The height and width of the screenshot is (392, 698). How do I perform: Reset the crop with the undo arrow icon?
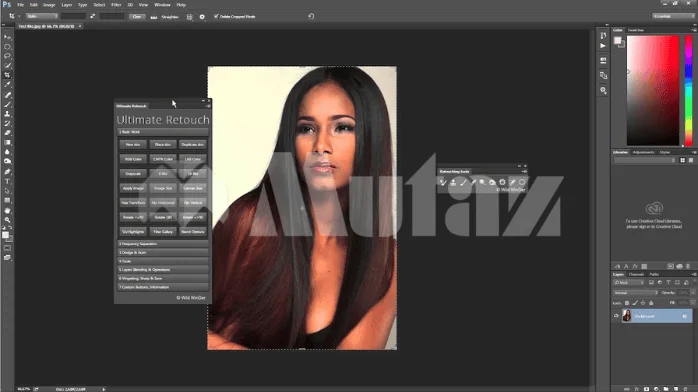[x=311, y=16]
